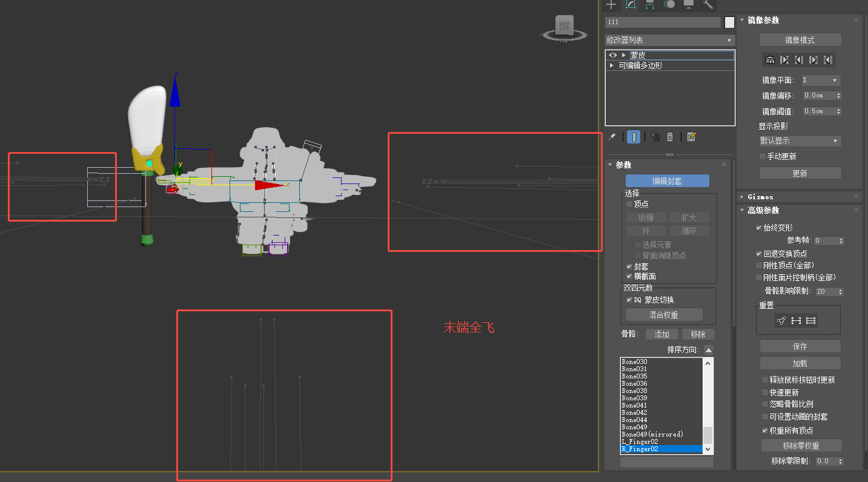Select Bone049(mirrored) in the bone list

click(652, 435)
